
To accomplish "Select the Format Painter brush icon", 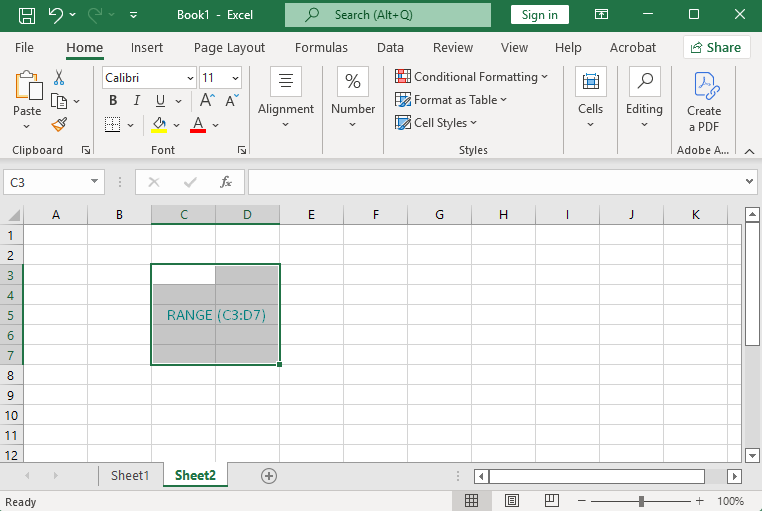I will (59, 124).
